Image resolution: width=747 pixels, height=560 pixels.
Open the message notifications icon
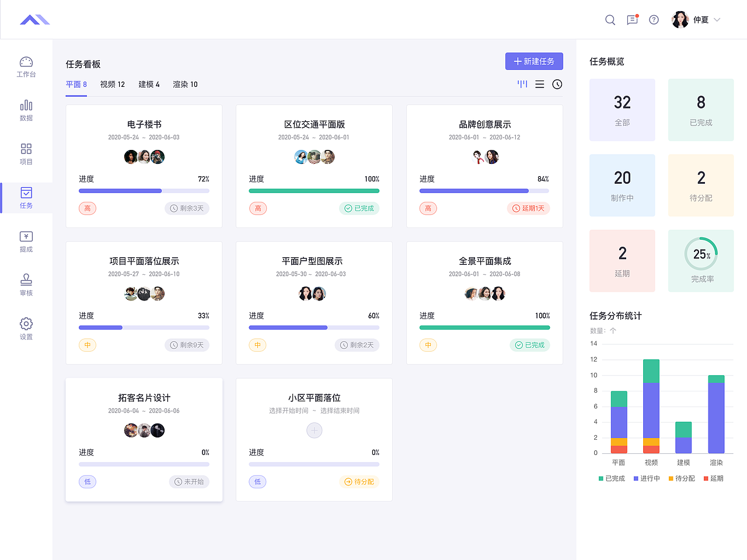(x=632, y=19)
